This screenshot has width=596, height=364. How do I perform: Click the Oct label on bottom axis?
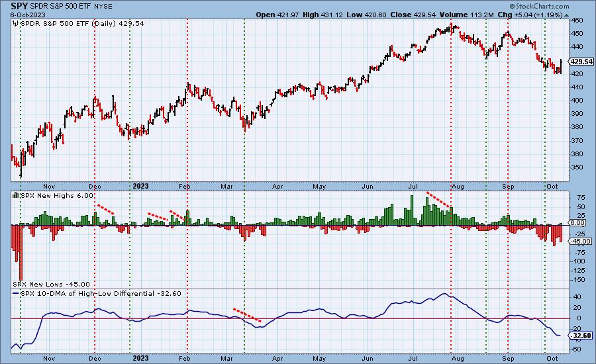click(552, 358)
